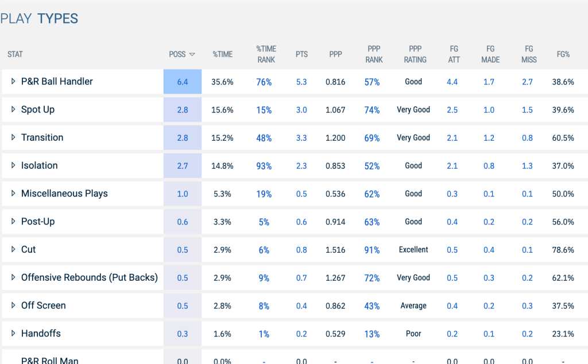Expand the Off Screen row
The width and height of the screenshot is (588, 364).
pyautogui.click(x=13, y=305)
